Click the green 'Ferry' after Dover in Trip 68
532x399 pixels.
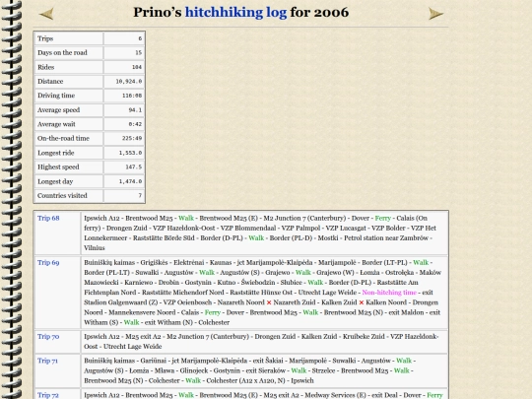[x=383, y=218]
